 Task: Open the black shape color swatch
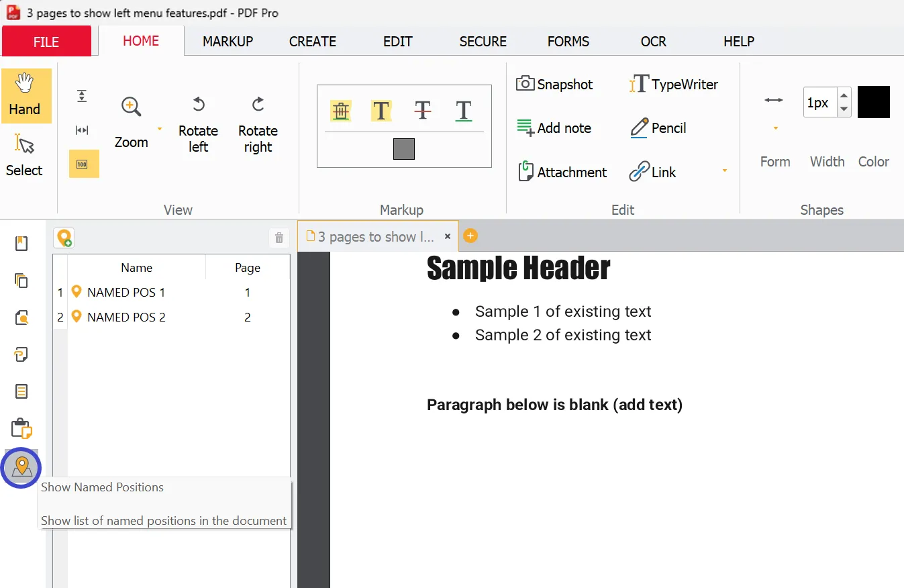click(874, 102)
